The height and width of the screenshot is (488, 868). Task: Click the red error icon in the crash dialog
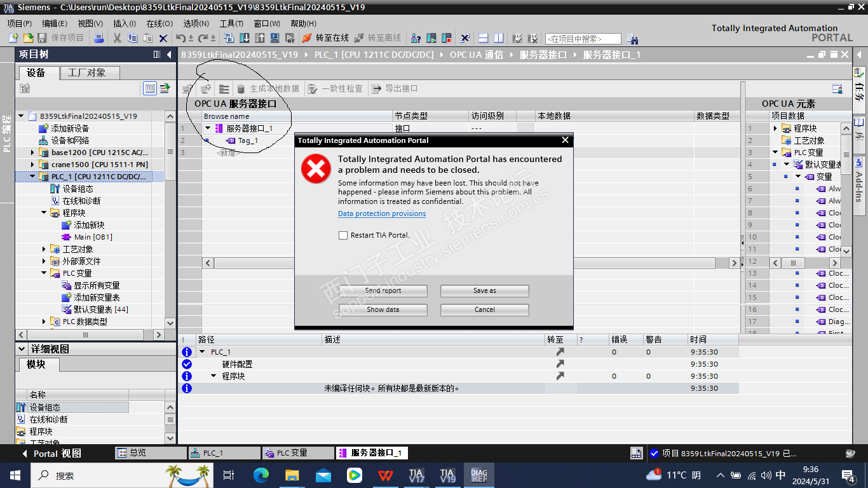316,168
